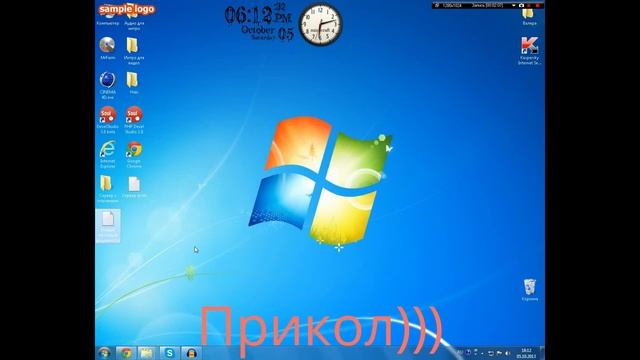
Task: Select the blank file below Google Chrome shortcut
Action: (134, 187)
